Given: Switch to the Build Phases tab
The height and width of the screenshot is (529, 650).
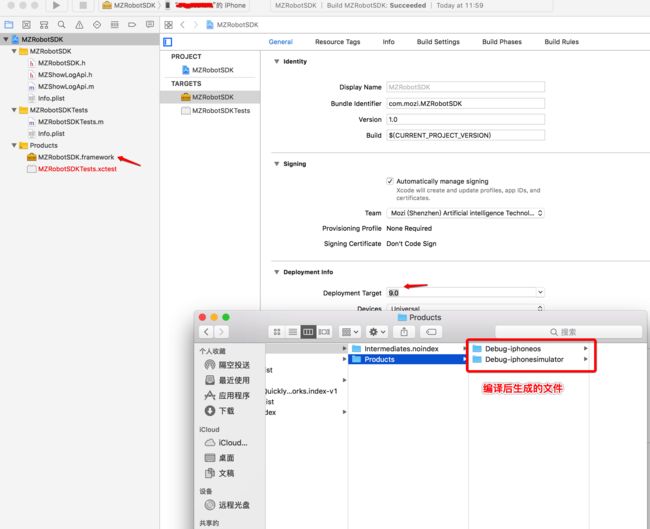Looking at the screenshot, I should pos(502,42).
